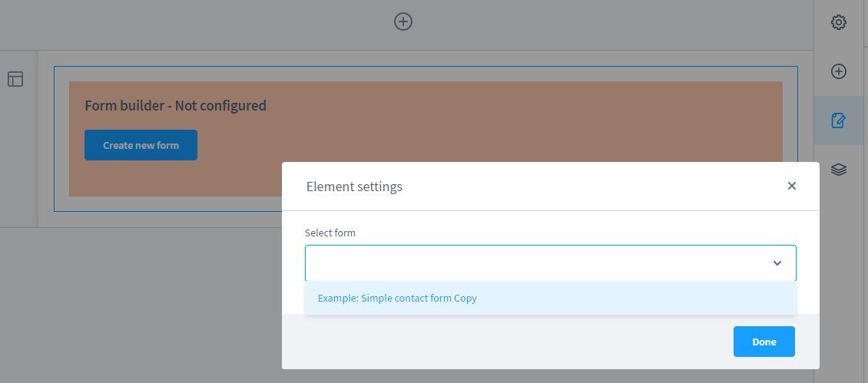Click inside the Select form field
The height and width of the screenshot is (383, 868).
click(530, 263)
